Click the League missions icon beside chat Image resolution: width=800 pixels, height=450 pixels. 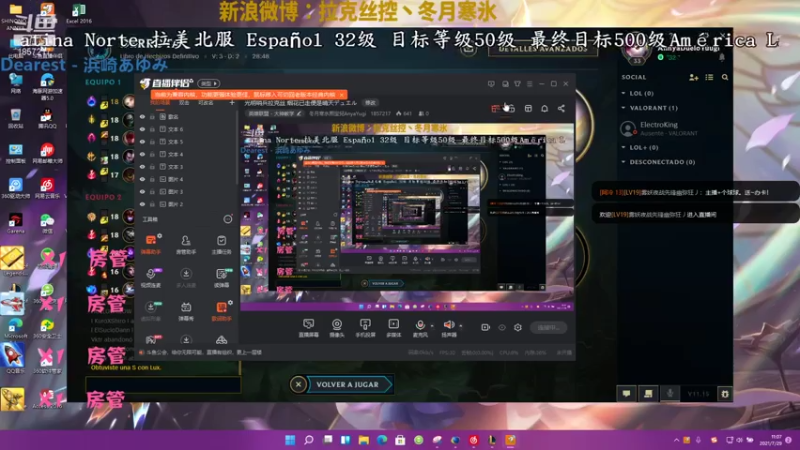[648, 393]
